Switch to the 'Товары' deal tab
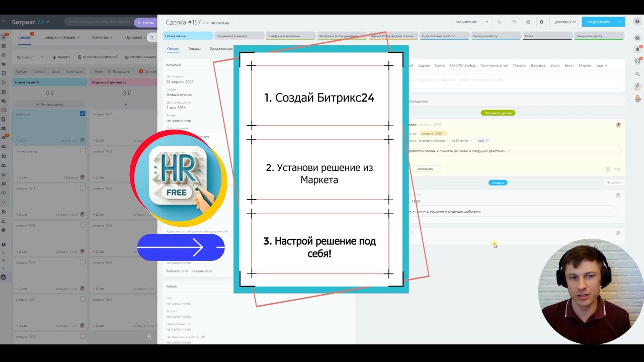The image size is (644, 362). click(x=194, y=49)
